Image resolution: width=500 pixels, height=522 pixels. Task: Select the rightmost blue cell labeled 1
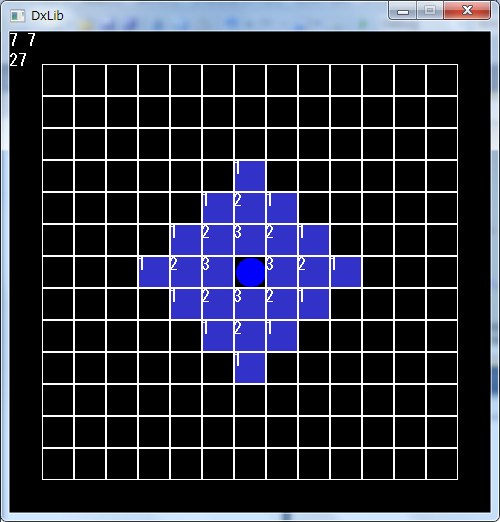pos(346,272)
